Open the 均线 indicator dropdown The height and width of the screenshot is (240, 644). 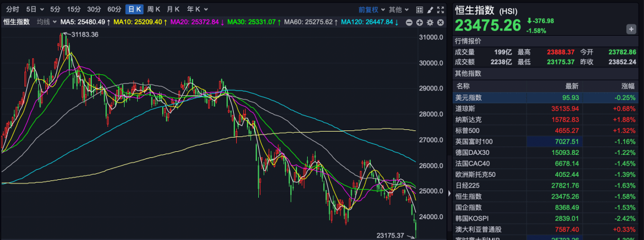[x=45, y=22]
